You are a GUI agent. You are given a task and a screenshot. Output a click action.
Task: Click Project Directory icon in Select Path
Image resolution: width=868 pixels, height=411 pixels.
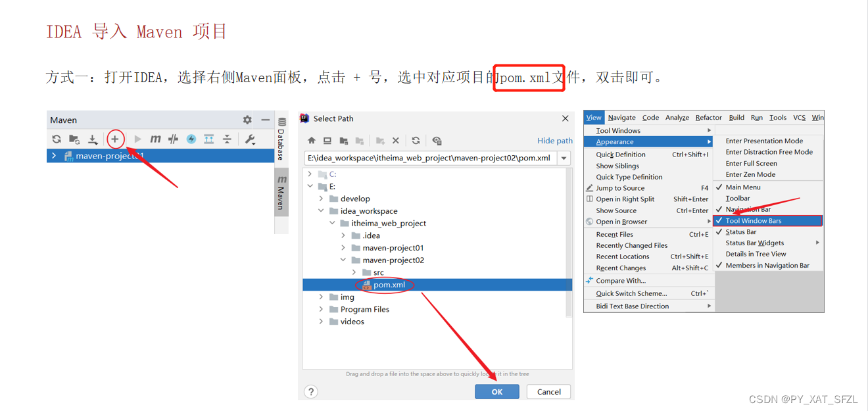click(343, 141)
